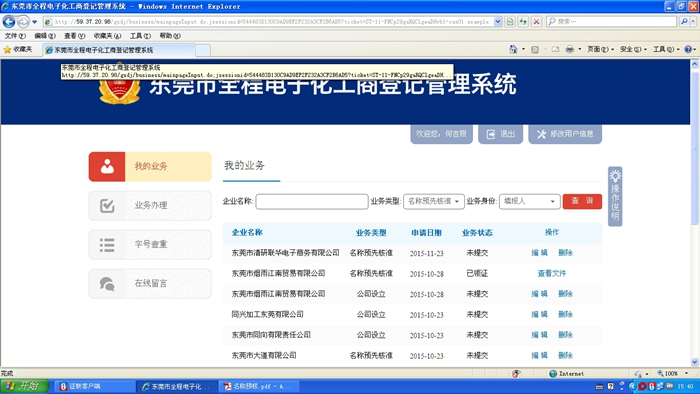Click the page scrollbar up arrow

pos(695,64)
